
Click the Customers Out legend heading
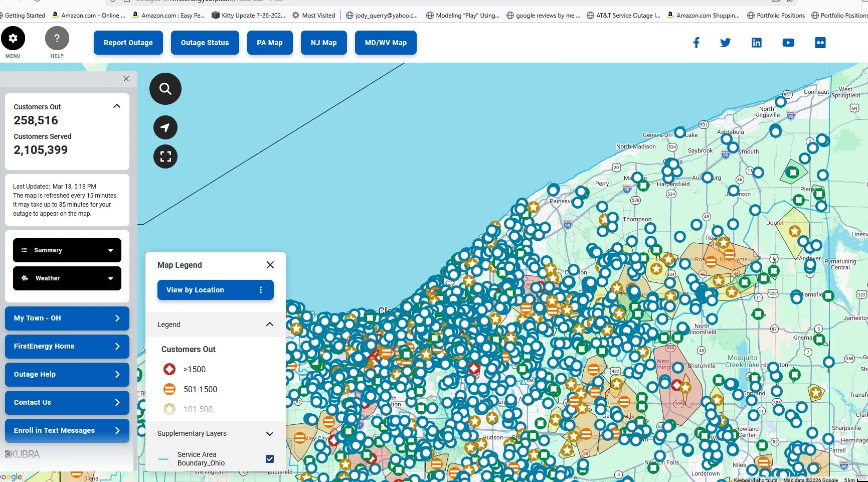click(189, 349)
